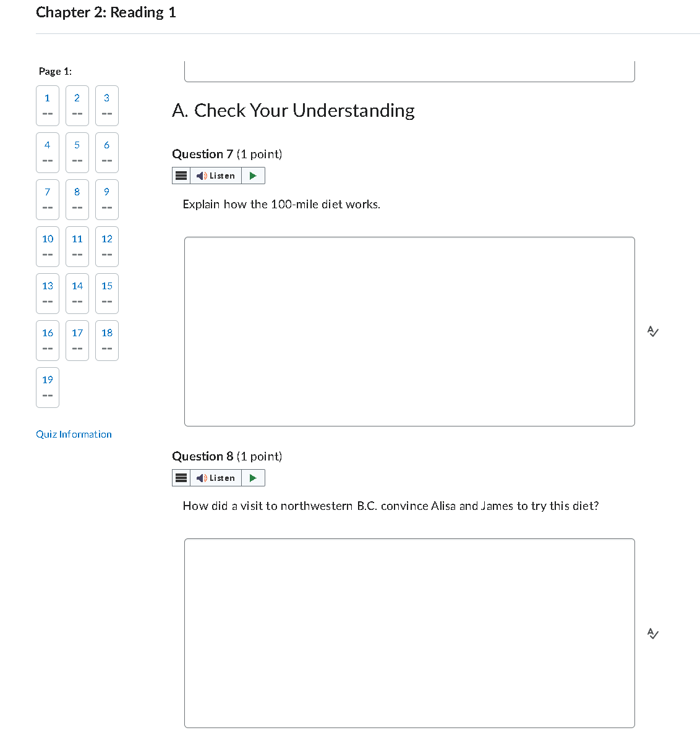Click the 'Question 7 (1 point)' heading
700x738 pixels.
(x=227, y=154)
